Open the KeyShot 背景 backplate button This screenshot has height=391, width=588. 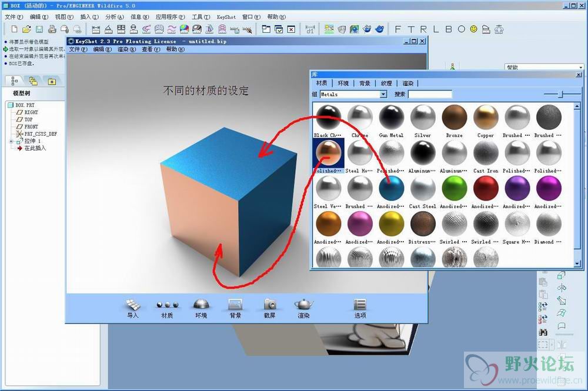pos(236,309)
